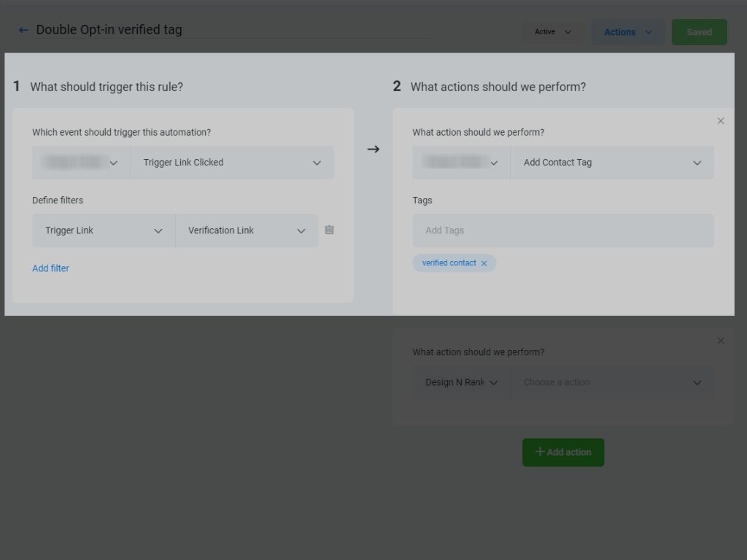Focus the Add Tags input field

[x=563, y=230]
